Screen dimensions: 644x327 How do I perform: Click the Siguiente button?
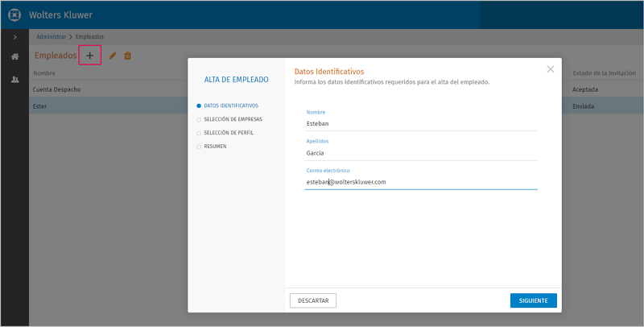(x=534, y=300)
